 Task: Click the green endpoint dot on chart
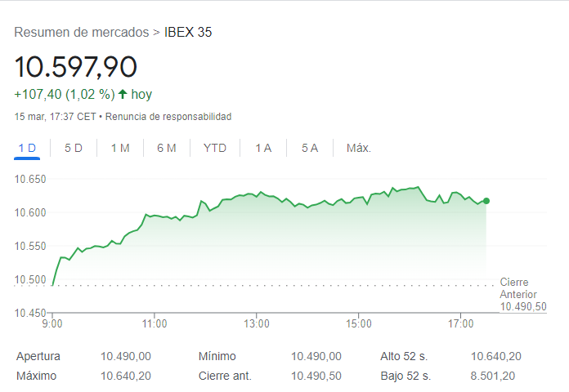pos(486,201)
